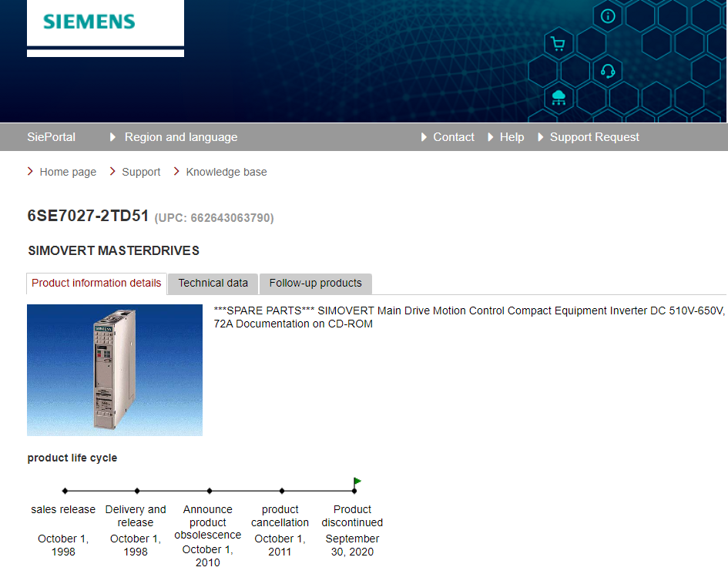The height and width of the screenshot is (584, 728).
Task: Click the red chevron before Home page
Action: click(30, 172)
